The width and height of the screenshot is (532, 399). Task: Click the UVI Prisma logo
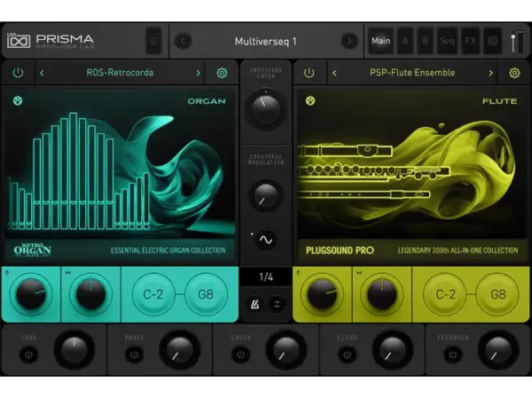click(x=51, y=42)
